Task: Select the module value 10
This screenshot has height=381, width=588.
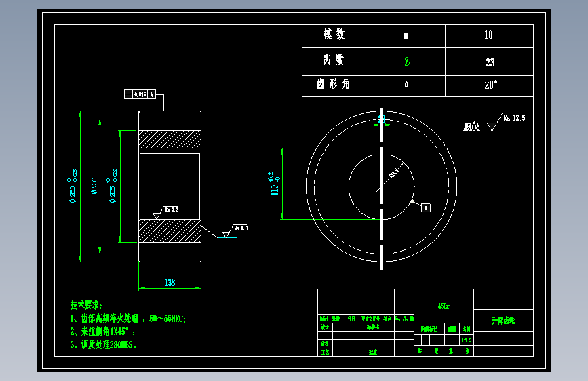Action: [488, 35]
